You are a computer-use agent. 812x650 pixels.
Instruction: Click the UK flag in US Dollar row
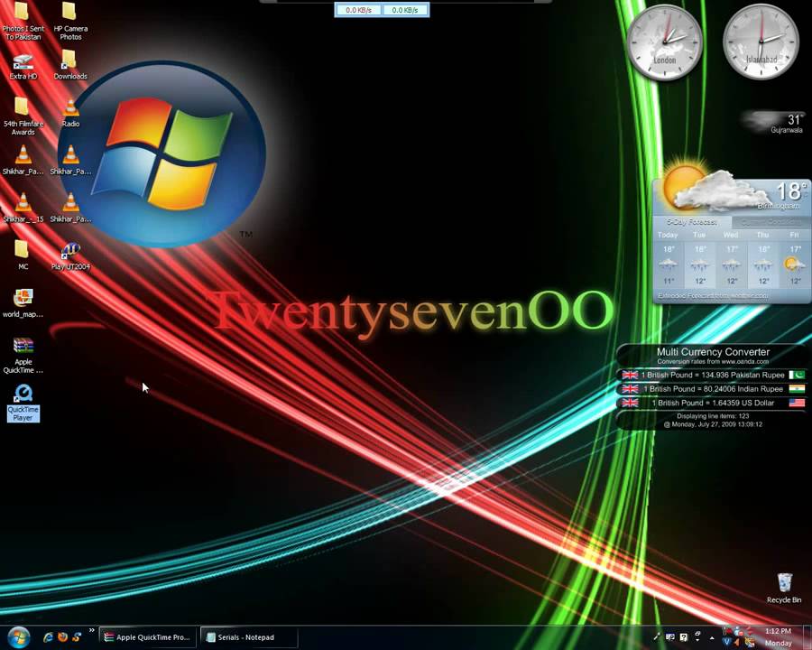(630, 403)
